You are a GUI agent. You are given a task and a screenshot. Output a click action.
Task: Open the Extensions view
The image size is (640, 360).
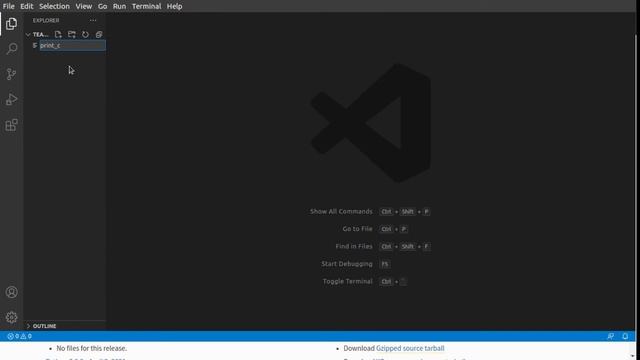point(11,124)
